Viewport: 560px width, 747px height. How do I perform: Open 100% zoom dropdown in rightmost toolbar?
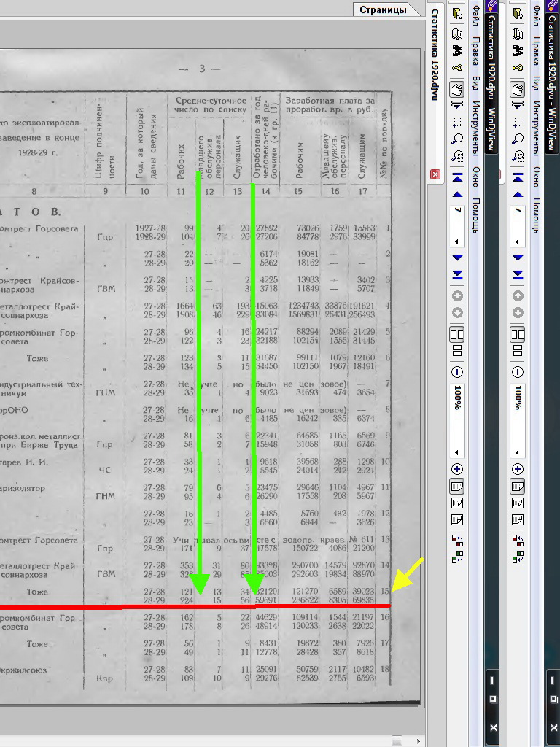pyautogui.click(x=517, y=452)
